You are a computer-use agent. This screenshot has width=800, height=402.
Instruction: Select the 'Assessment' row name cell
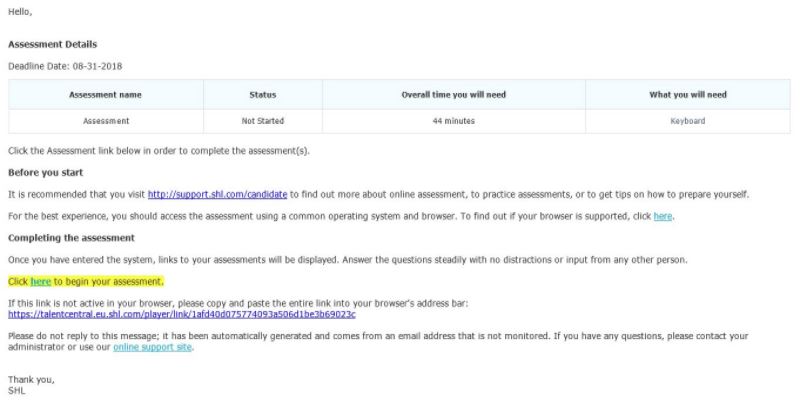[106, 121]
